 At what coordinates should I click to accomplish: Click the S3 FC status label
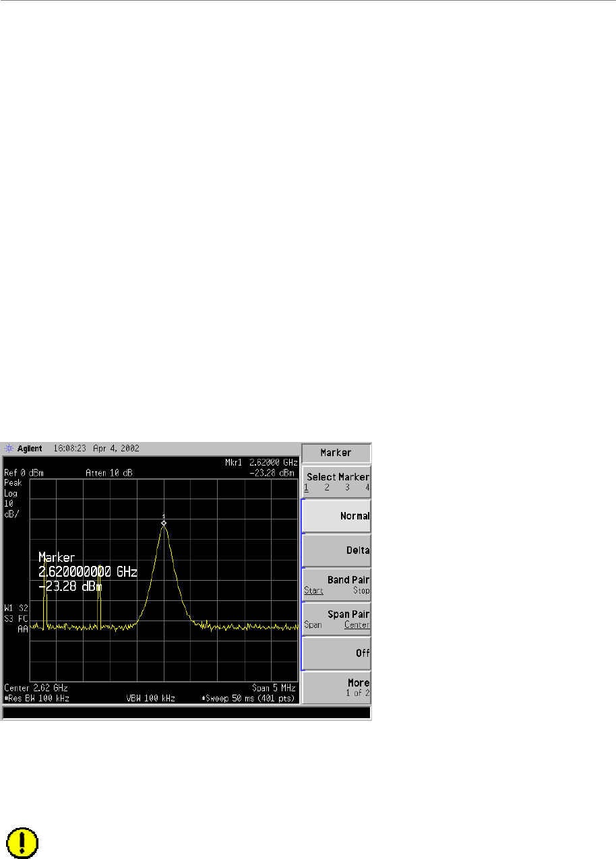16,618
